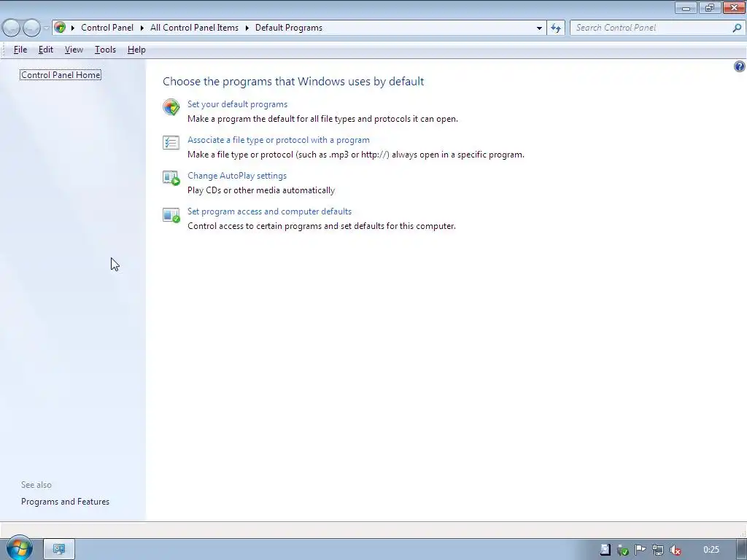Screen dimensions: 747x560
Task: Open the Windows Start orb
Action: pyautogui.click(x=20, y=548)
